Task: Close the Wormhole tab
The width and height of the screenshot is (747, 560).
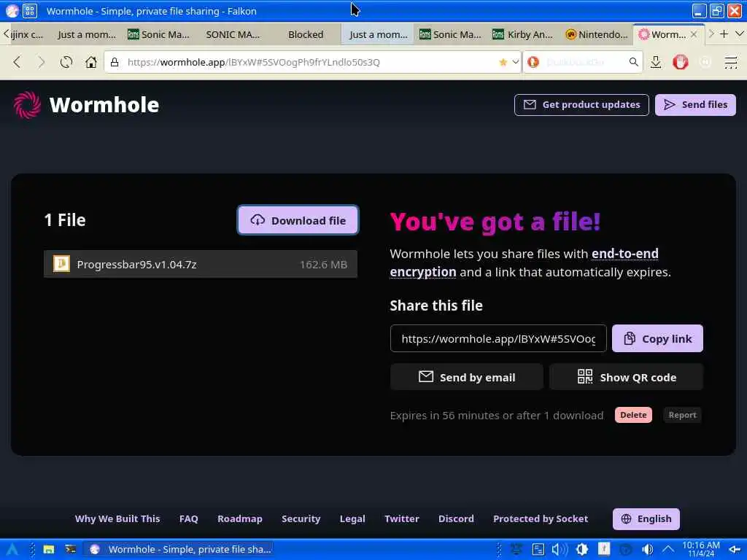Action: (x=694, y=34)
